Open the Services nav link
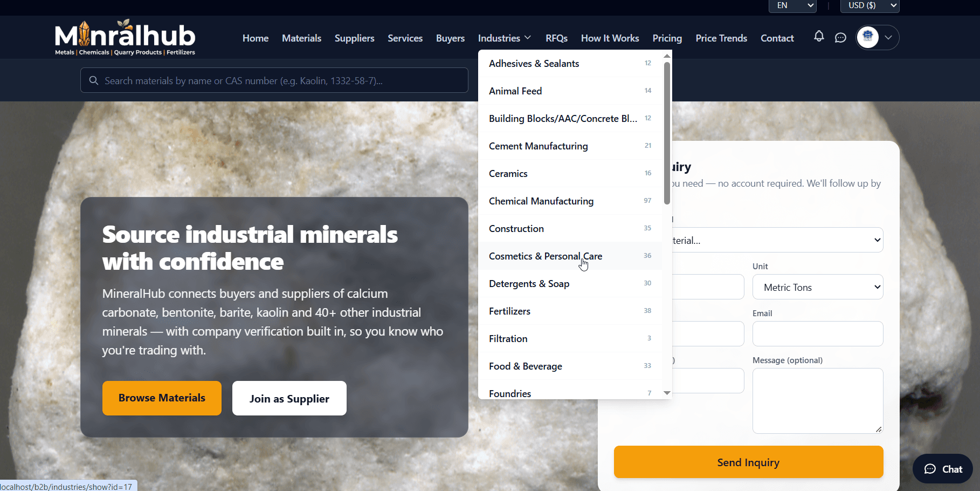This screenshot has height=491, width=980. 405,38
